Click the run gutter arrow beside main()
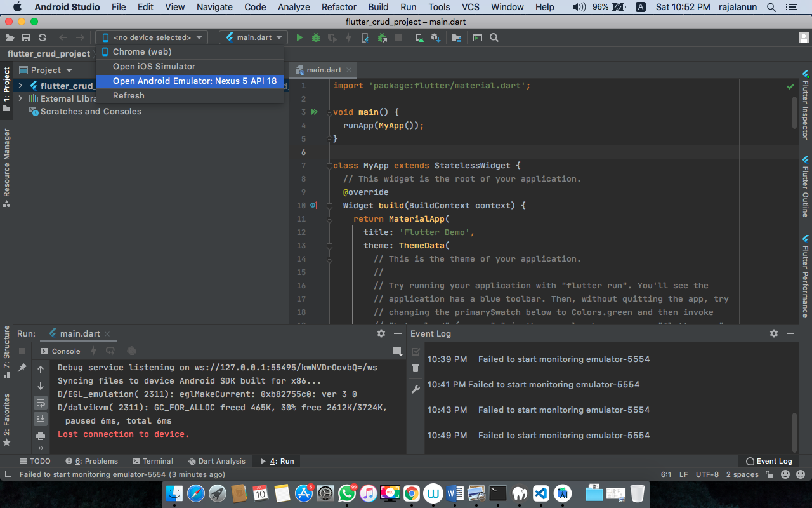 314,112
